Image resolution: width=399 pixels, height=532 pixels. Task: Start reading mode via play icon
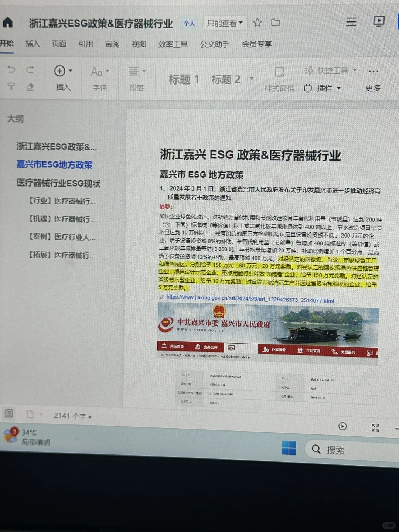tap(342, 427)
